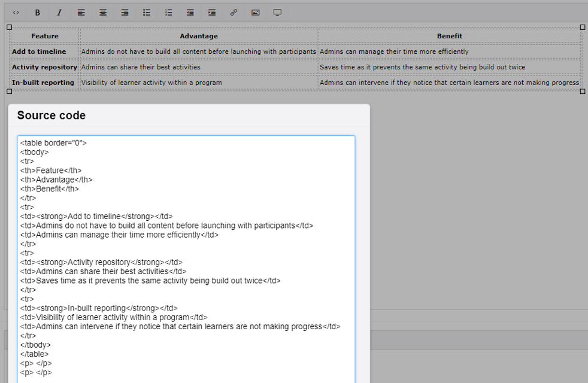Open the HTML source code editor
This screenshot has width=588, height=383.
point(16,12)
